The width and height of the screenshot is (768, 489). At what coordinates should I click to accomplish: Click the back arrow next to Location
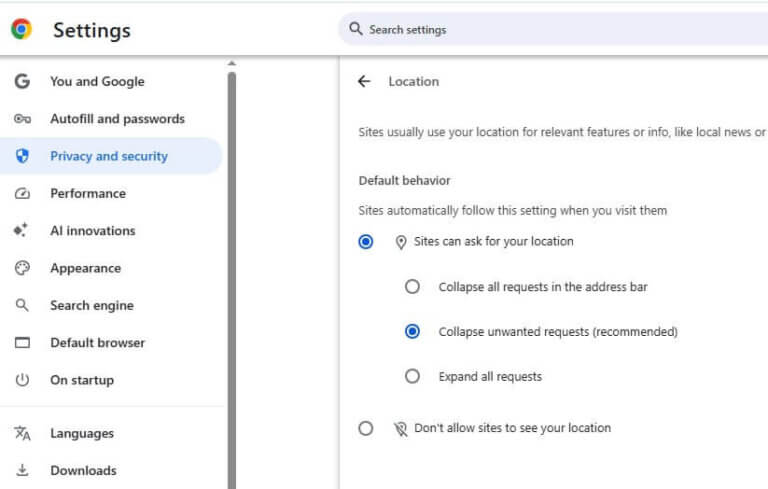(364, 81)
